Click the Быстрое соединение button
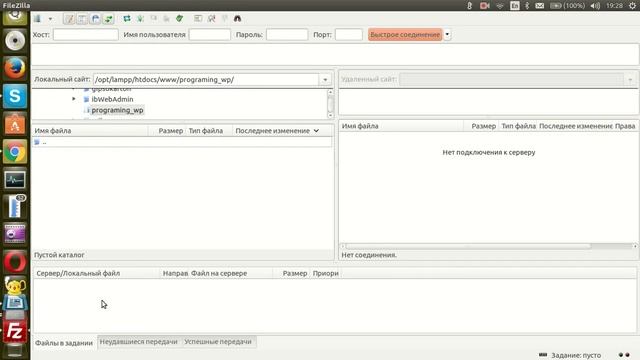Screen dimensions: 640x360 click(405, 35)
